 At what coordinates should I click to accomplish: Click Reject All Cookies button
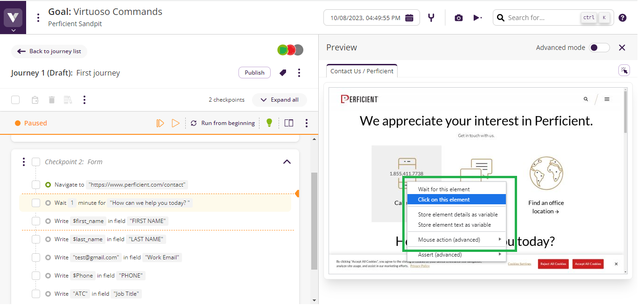(553, 264)
